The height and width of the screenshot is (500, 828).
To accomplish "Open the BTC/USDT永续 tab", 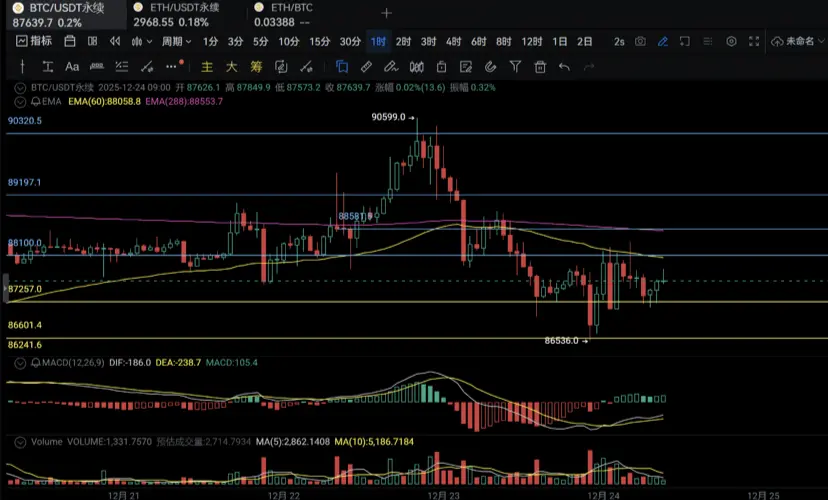I will pos(66,15).
